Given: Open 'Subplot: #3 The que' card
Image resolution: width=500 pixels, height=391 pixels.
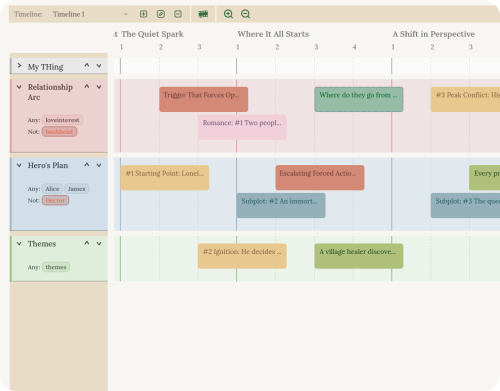Looking at the screenshot, I should pos(465,205).
